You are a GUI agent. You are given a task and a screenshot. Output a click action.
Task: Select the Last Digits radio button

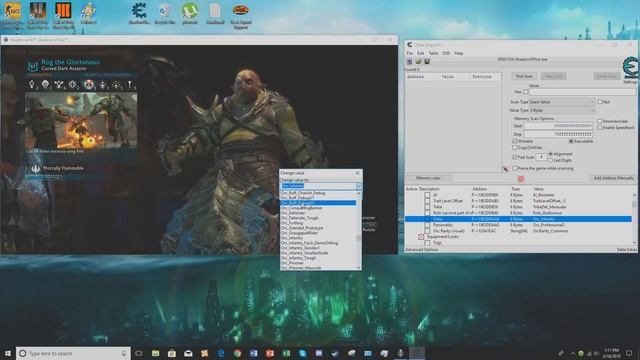tap(550, 160)
